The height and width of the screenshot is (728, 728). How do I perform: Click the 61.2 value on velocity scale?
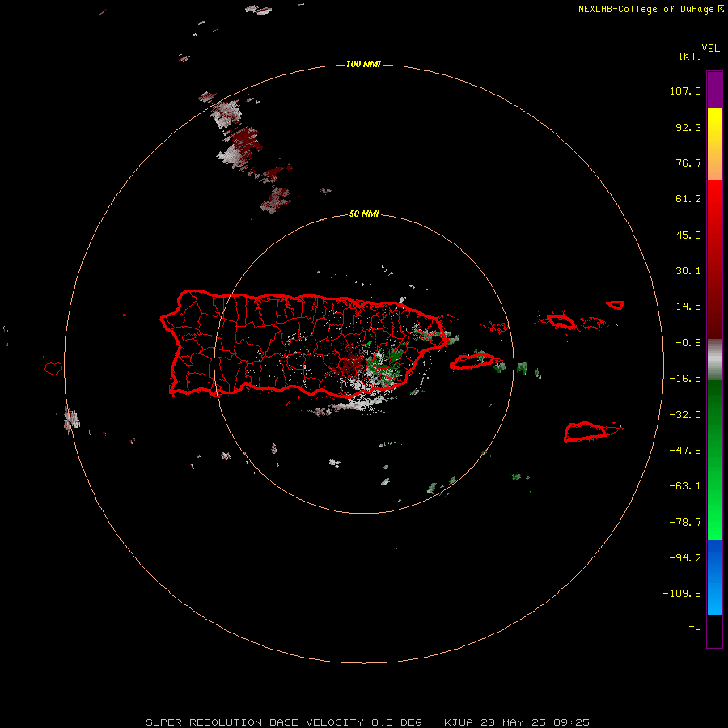point(688,199)
